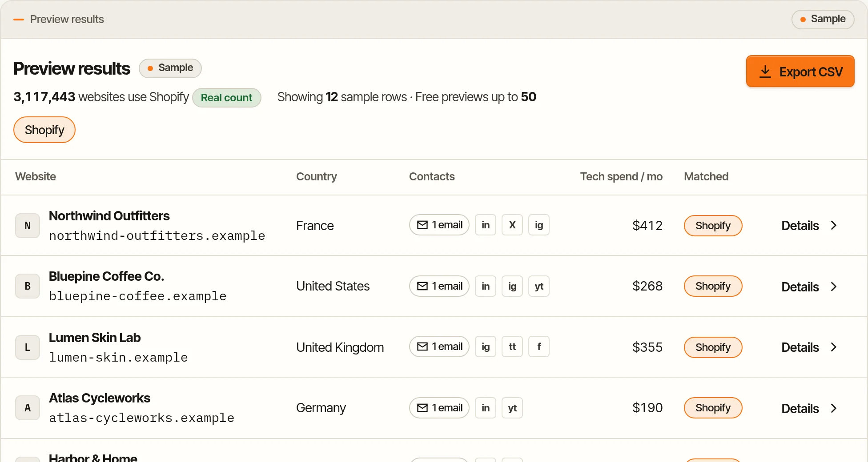Expand Details for Atlas Cycleworks
868x462 pixels.
[x=809, y=409]
